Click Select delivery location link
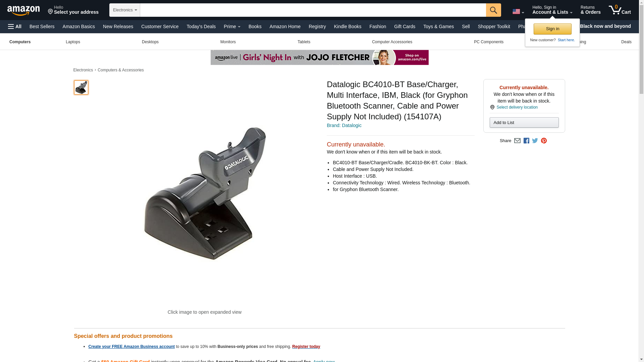Viewport: 644px width, 362px height. [x=517, y=107]
